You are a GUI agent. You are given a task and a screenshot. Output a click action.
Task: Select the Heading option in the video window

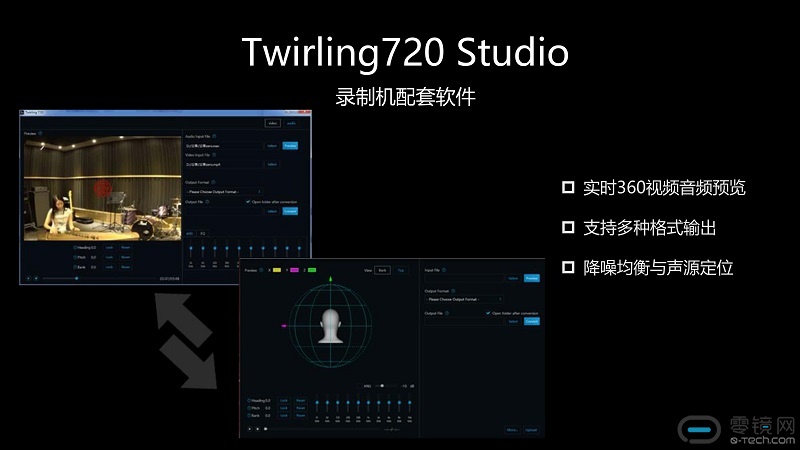[x=75, y=247]
